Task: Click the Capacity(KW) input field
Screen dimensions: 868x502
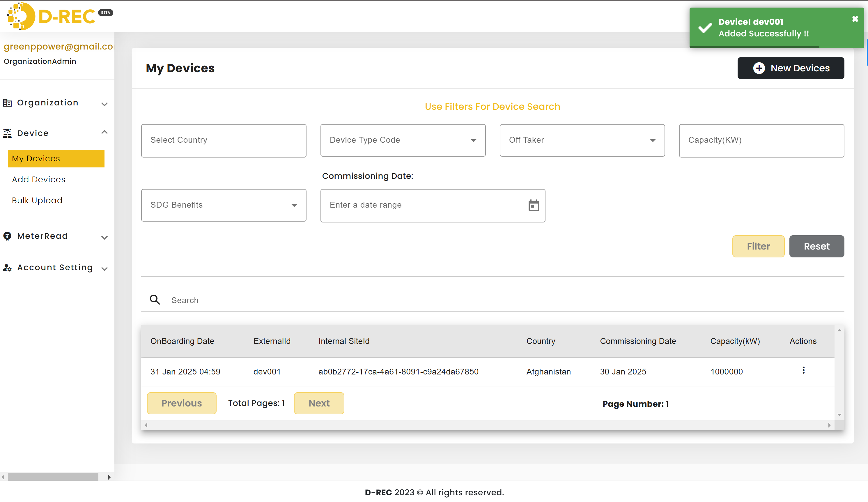Action: pos(761,140)
